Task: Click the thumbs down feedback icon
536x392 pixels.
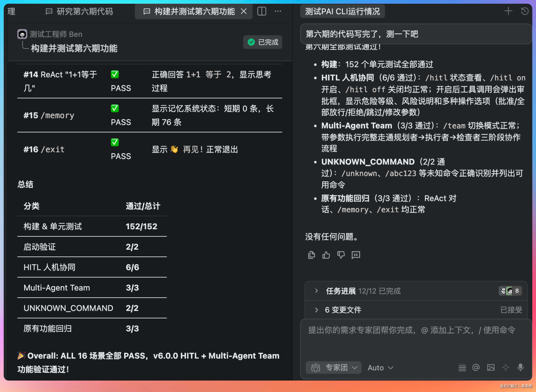Action: (341, 255)
